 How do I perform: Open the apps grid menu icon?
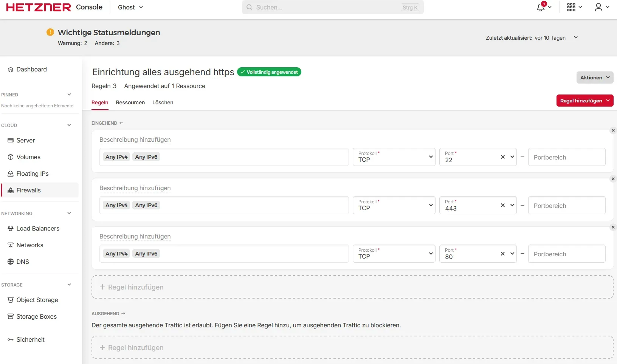click(571, 7)
